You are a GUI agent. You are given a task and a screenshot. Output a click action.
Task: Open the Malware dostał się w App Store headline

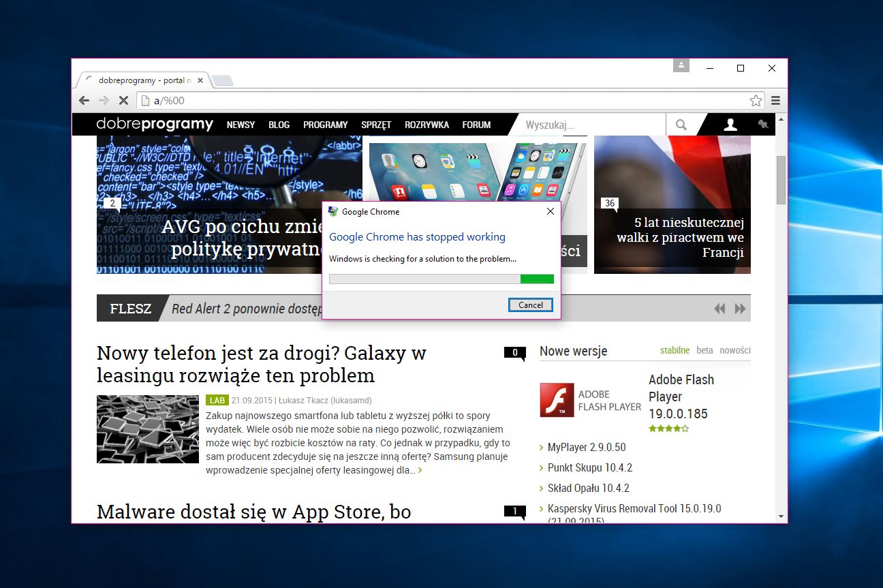pyautogui.click(x=254, y=512)
